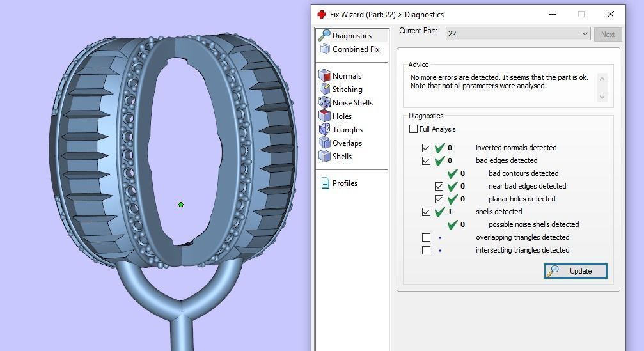Go to the Noise Shells page
This screenshot has width=644, height=351.
[x=353, y=103]
